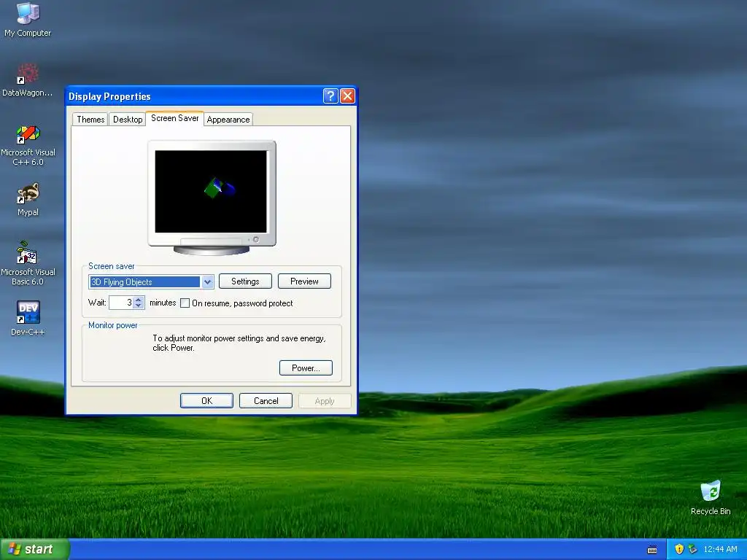Screen dimensions: 747x560
Task: Open the My Computer desktop icon
Action: [x=28, y=19]
